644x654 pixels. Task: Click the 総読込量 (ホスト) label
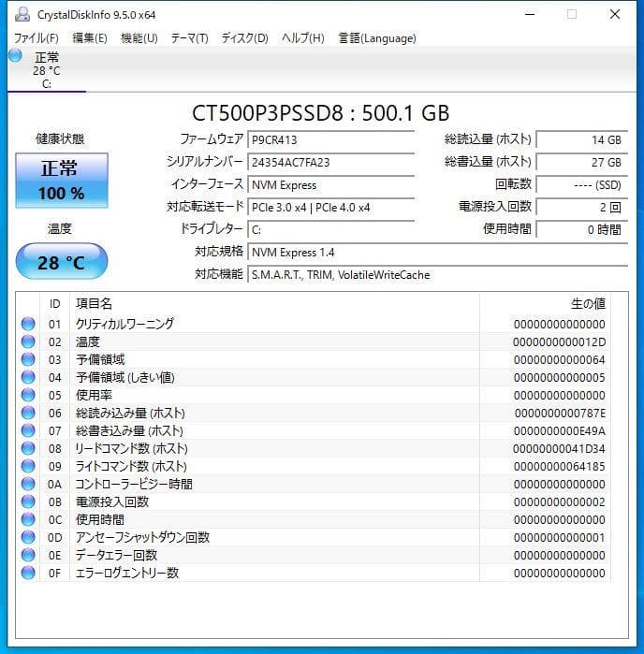488,139
